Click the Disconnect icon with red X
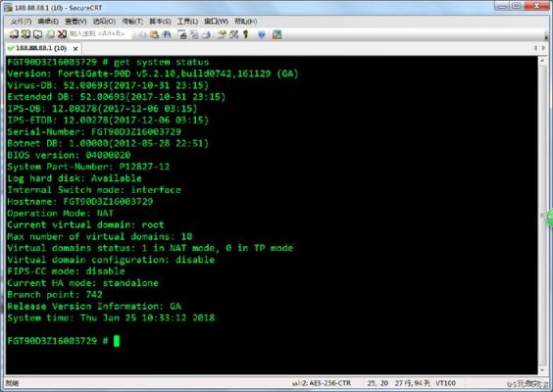This screenshot has height=392, width=553. click(62, 34)
